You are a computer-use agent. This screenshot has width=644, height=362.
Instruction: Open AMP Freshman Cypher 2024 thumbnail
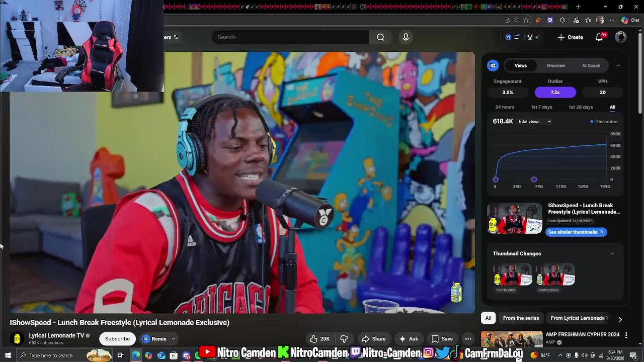(512, 339)
